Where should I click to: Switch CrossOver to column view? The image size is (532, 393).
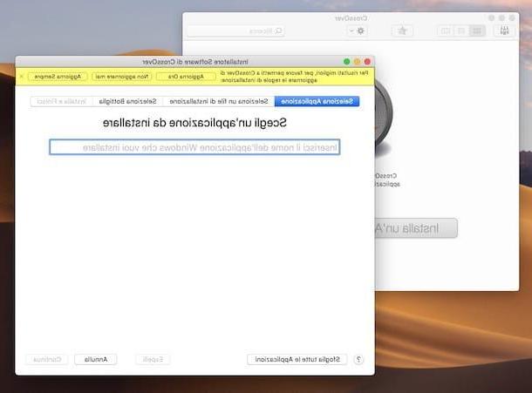[446, 31]
